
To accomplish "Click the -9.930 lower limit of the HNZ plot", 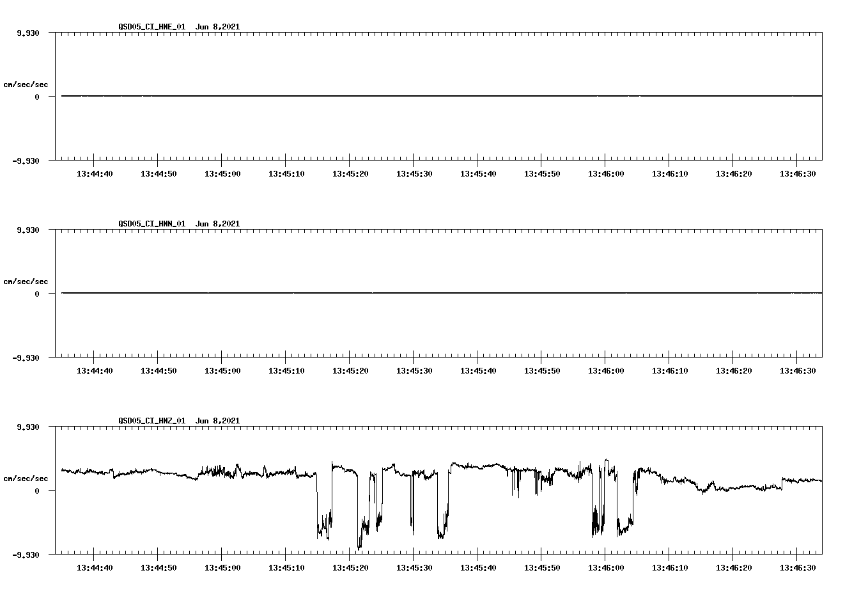I will (26, 555).
